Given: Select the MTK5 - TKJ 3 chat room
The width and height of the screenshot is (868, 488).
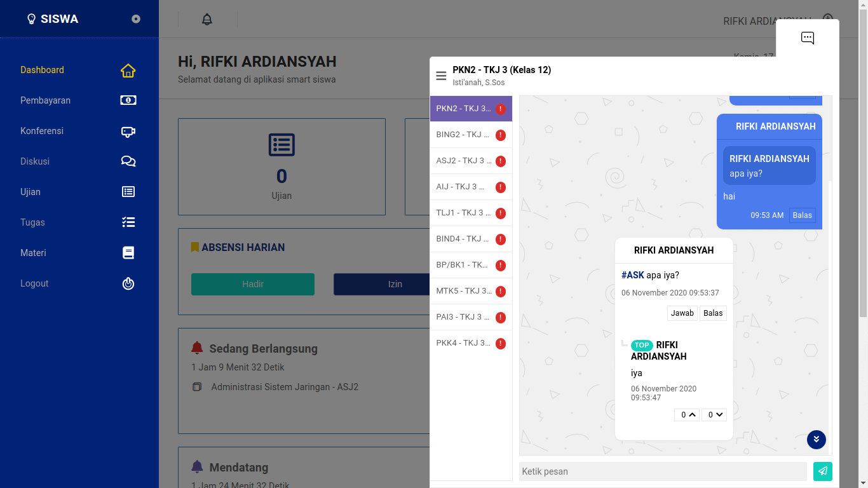Looking at the screenshot, I should click(x=471, y=291).
